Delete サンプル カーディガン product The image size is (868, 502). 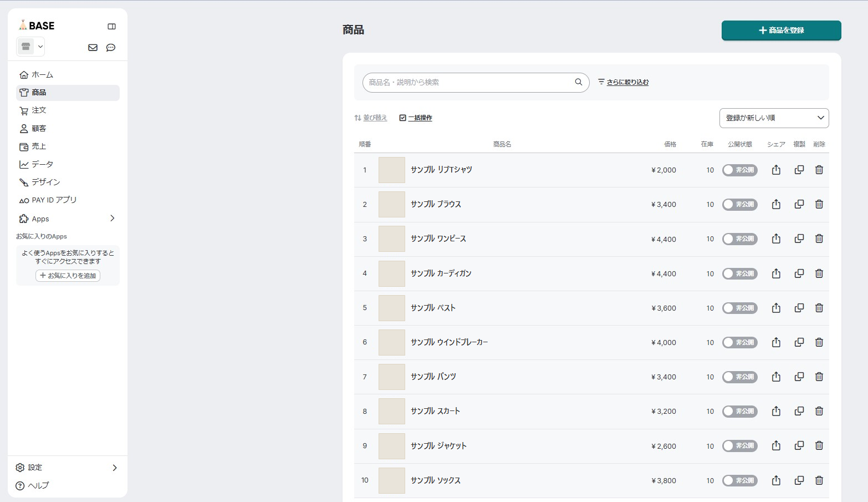click(x=819, y=273)
